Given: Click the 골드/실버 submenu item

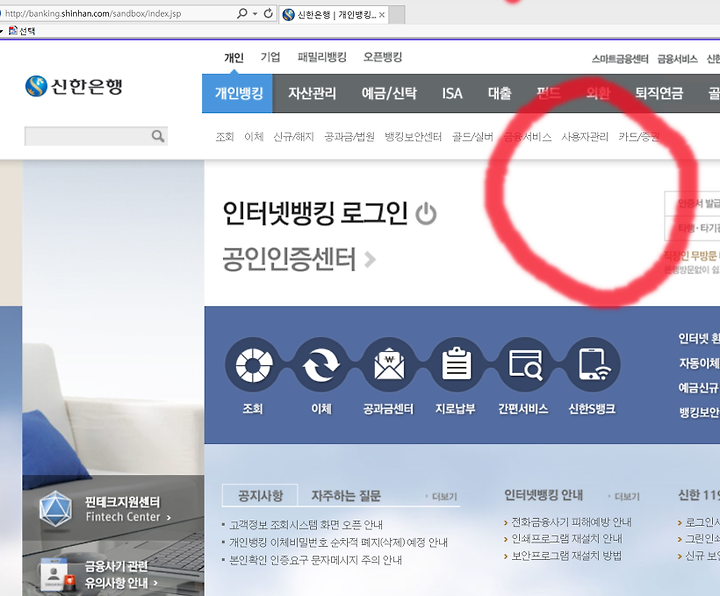Looking at the screenshot, I should 472,136.
